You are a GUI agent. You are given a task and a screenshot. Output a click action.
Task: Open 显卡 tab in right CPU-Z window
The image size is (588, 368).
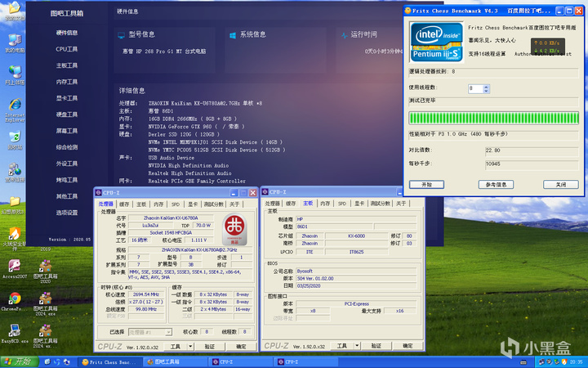[x=359, y=204]
